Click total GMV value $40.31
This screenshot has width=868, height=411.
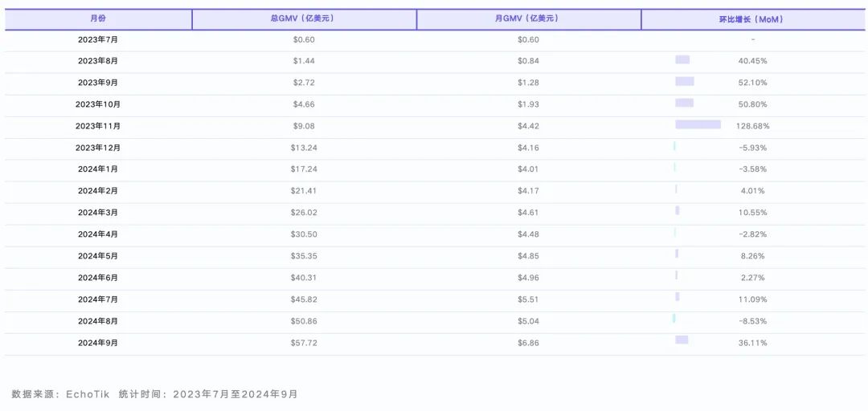(304, 278)
